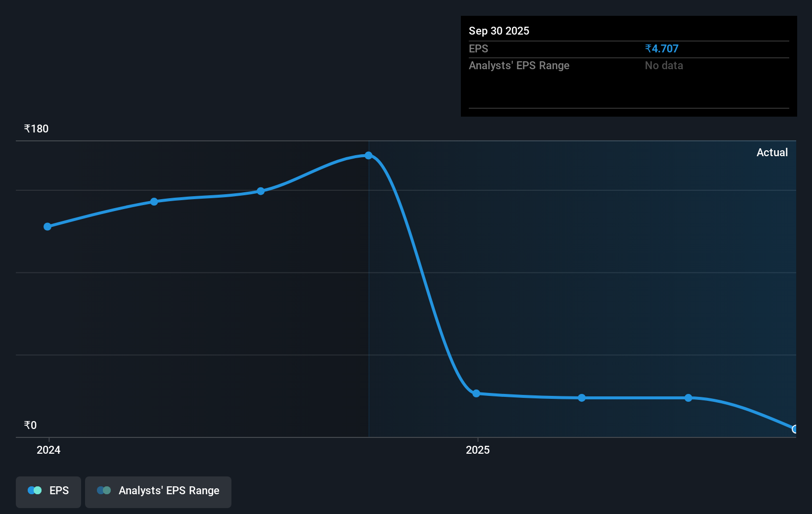Toggle the Analysts' EPS Range legend
The width and height of the screenshot is (812, 514).
click(158, 492)
